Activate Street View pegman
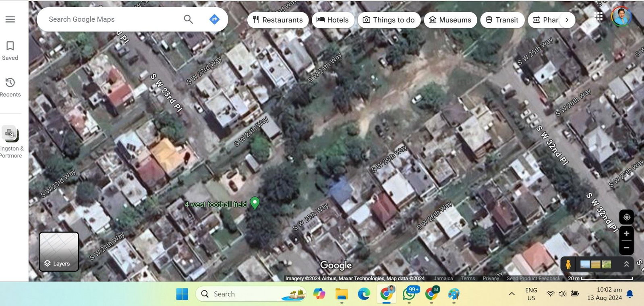Image resolution: width=644 pixels, height=306 pixels. tap(568, 264)
